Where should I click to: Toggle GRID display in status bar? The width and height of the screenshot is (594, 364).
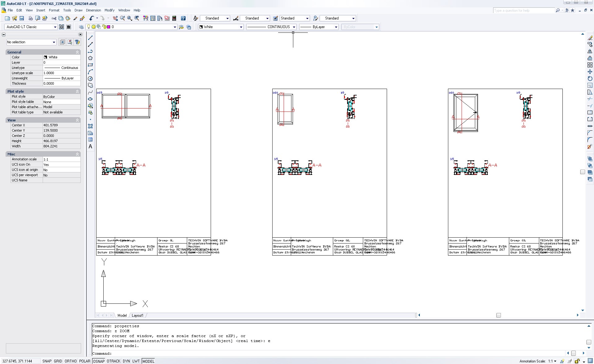point(58,361)
